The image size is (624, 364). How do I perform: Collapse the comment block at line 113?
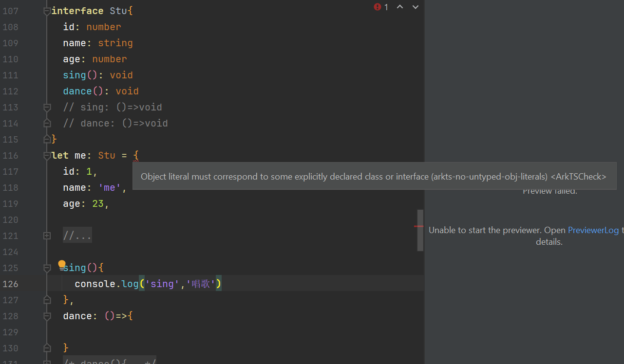tap(47, 107)
